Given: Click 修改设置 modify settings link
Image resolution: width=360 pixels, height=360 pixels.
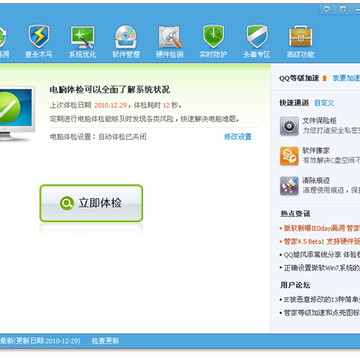Looking at the screenshot, I should tap(238, 137).
